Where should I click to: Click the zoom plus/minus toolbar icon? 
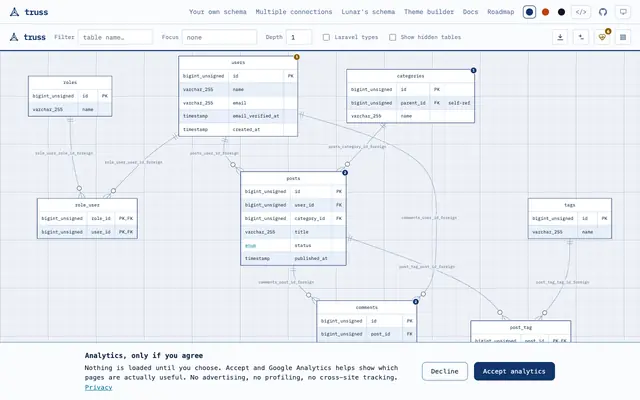(x=581, y=37)
